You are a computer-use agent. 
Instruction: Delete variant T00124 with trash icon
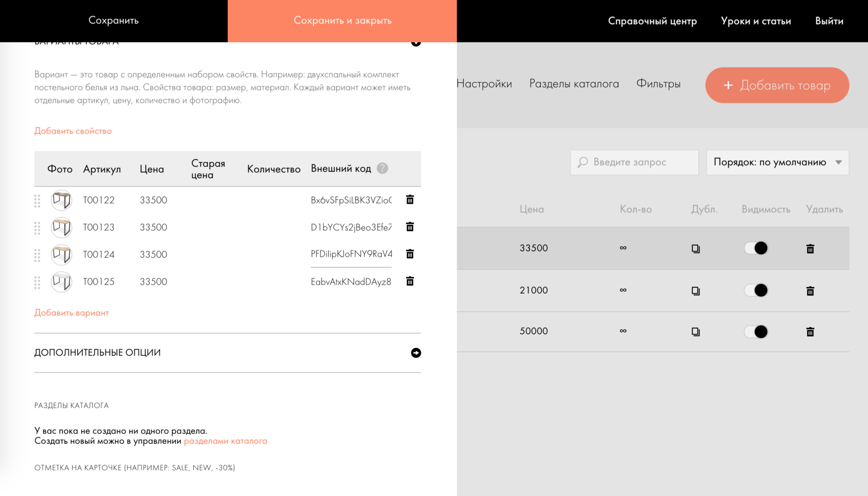point(410,254)
